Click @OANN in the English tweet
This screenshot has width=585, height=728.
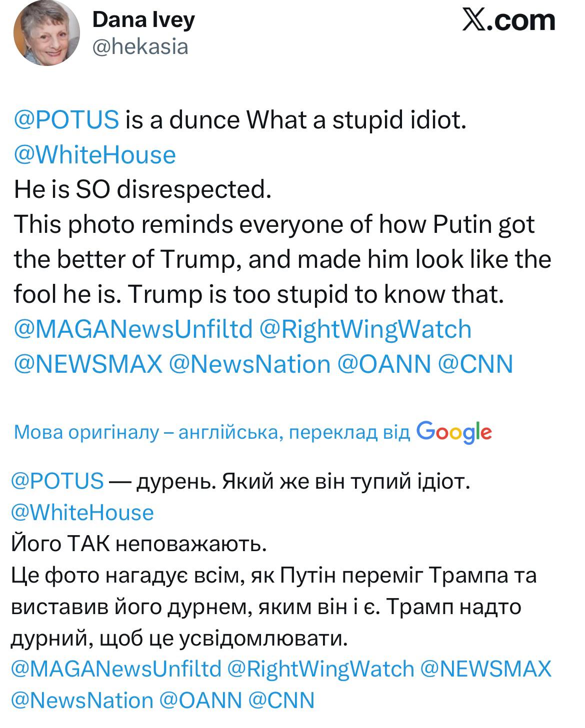pos(384,364)
